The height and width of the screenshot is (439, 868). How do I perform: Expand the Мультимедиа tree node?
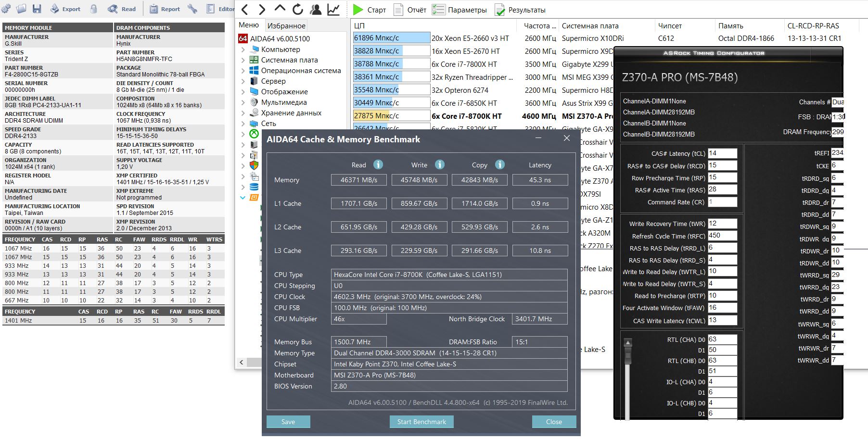[243, 102]
